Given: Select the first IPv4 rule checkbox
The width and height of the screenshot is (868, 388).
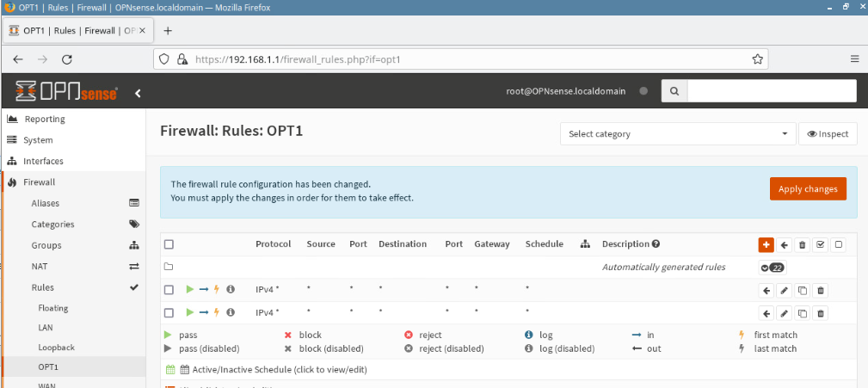Looking at the screenshot, I should click(x=169, y=290).
